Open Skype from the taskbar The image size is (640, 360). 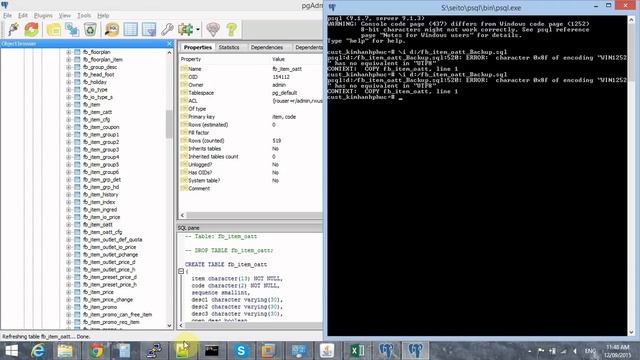[x=241, y=351]
